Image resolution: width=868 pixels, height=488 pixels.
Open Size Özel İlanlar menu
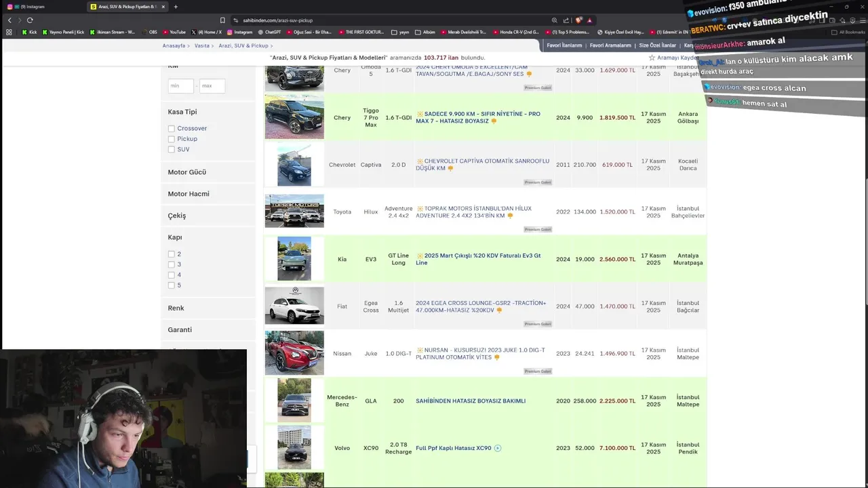657,45
